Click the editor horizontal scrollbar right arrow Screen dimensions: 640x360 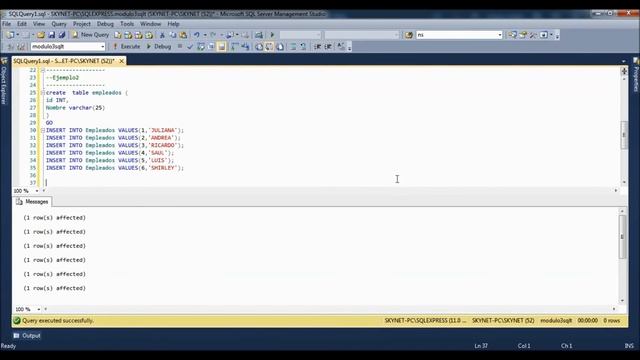(x=616, y=190)
